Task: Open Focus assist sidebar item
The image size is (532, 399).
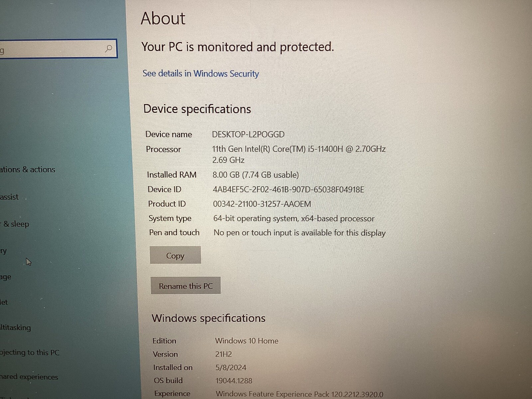Action: coord(9,197)
